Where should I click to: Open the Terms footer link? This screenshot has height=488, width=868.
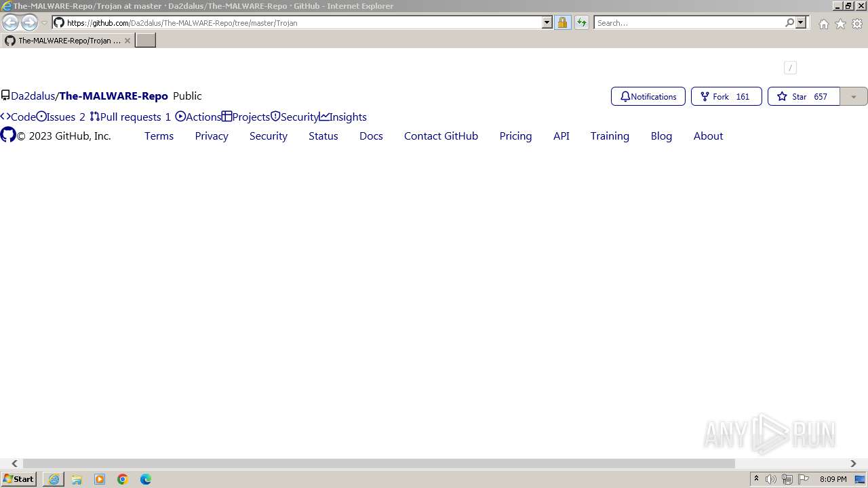pyautogui.click(x=159, y=136)
